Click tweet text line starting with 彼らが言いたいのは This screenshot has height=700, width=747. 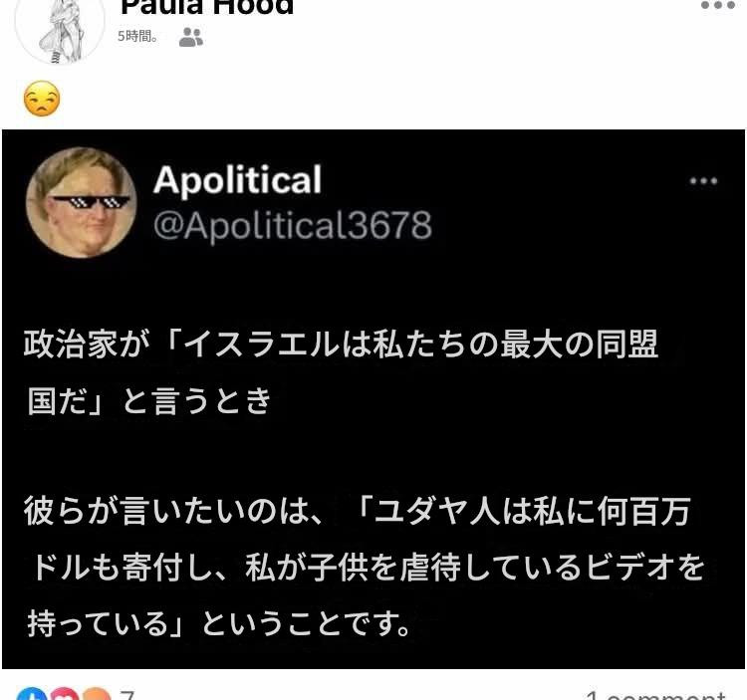(x=358, y=511)
